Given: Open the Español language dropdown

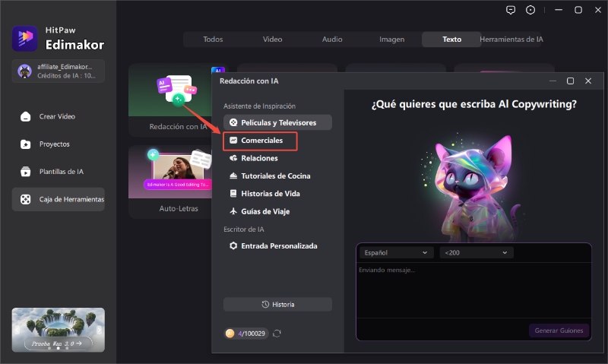Looking at the screenshot, I should (x=395, y=253).
